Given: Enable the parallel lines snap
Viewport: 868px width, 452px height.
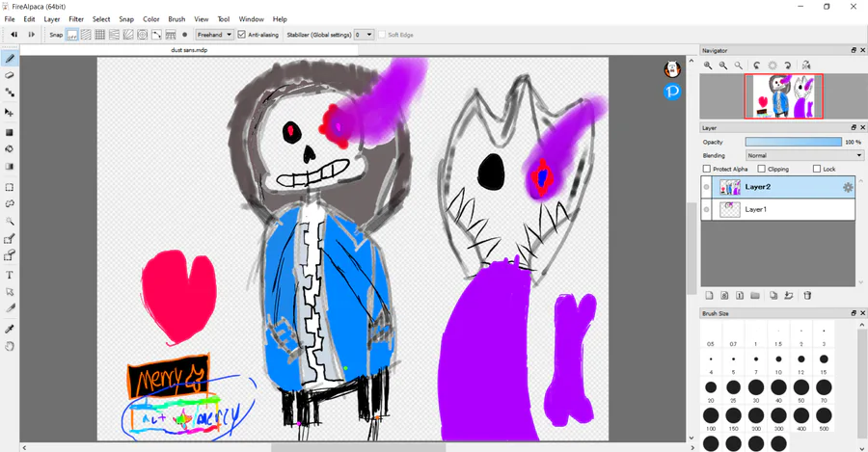Looking at the screenshot, I should (86, 35).
